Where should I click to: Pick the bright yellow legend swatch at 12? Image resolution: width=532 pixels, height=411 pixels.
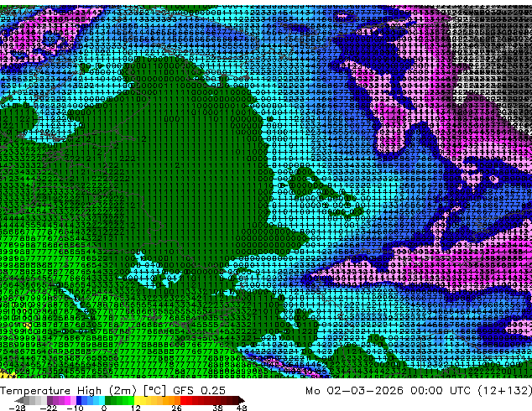click(x=137, y=400)
